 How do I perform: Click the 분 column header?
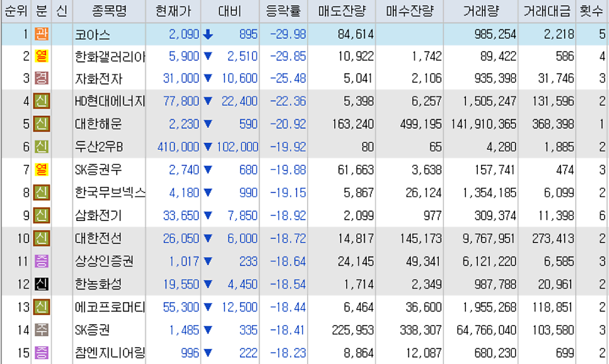(41, 11)
